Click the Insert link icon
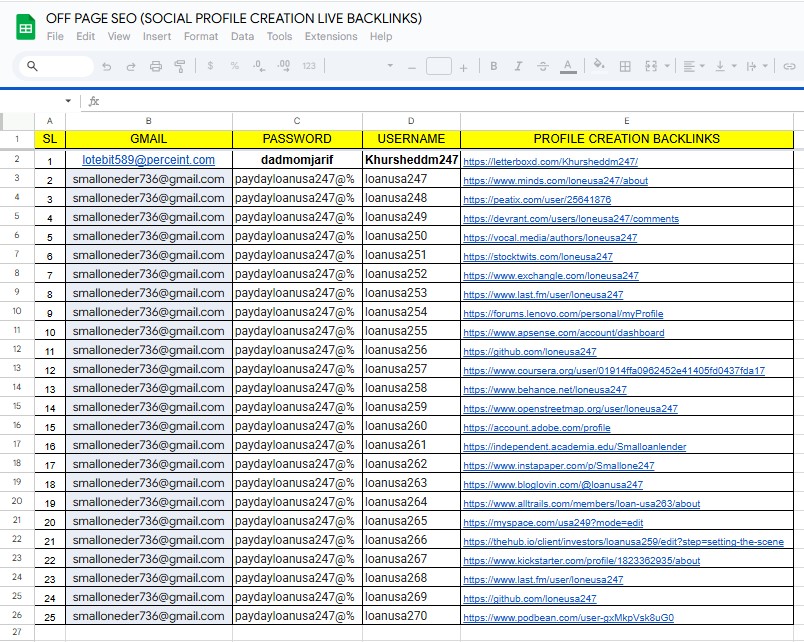 pyautogui.click(x=789, y=67)
